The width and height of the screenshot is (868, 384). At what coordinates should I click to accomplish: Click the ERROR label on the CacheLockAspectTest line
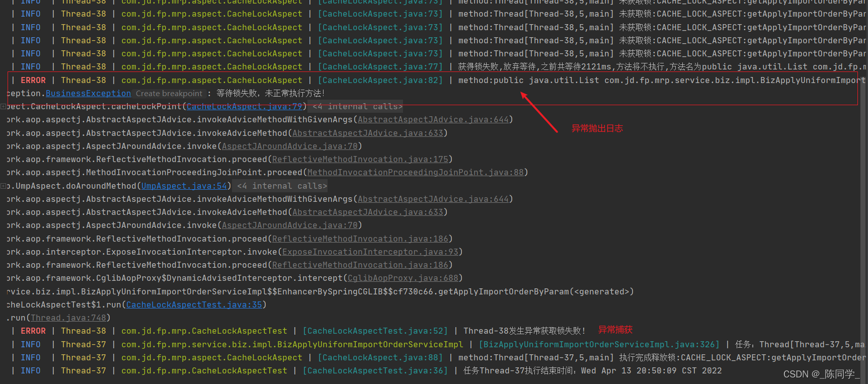point(33,331)
